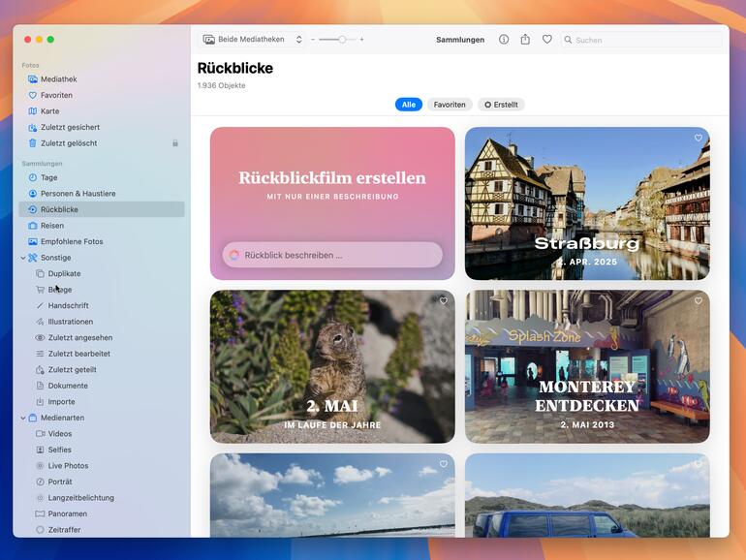Open Panoramen media type

click(101, 513)
